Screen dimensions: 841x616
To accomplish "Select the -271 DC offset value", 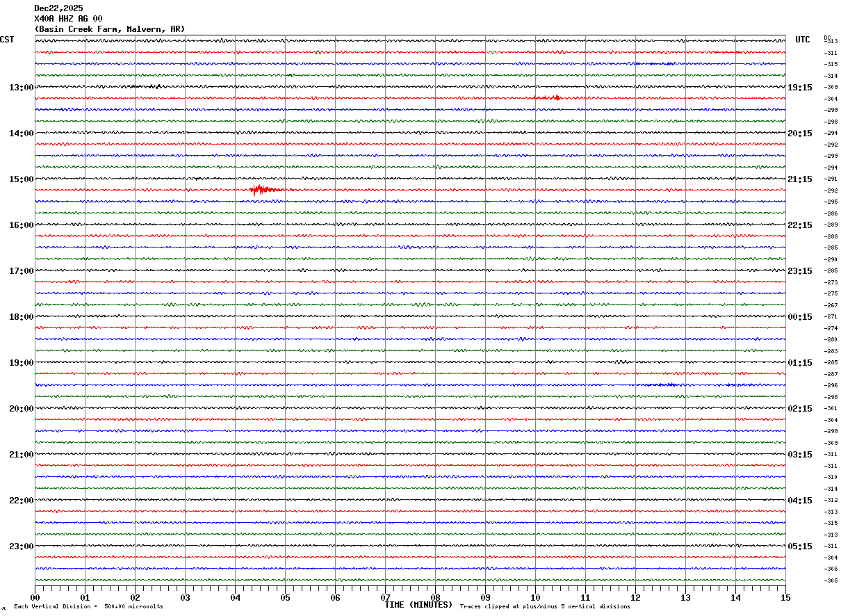I will tap(831, 317).
